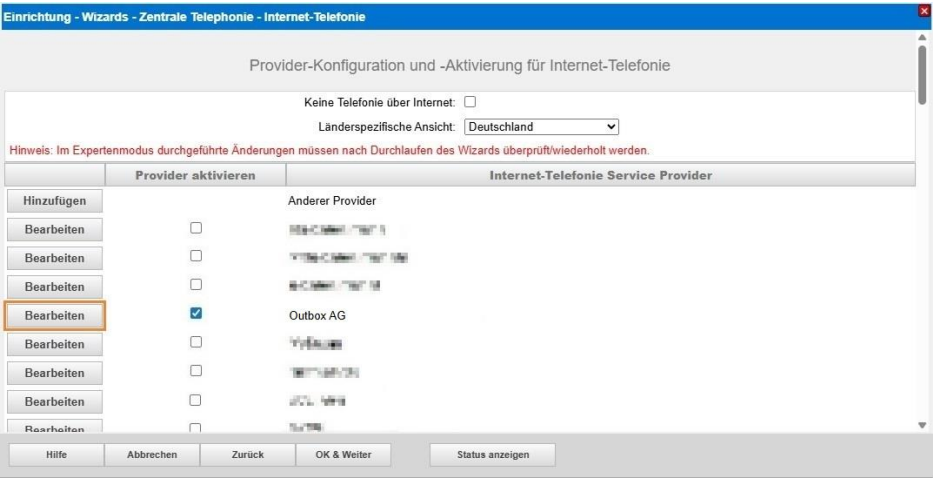Cancel the wizard with Abbrechen
This screenshot has height=479, width=933.
[x=152, y=455]
